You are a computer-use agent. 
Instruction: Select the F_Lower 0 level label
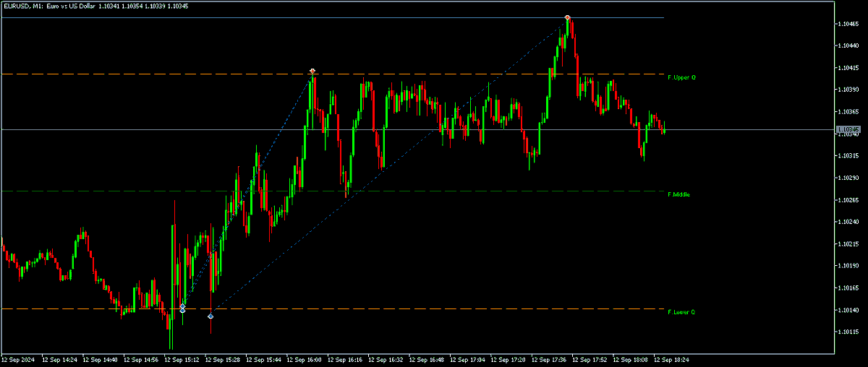pos(681,312)
